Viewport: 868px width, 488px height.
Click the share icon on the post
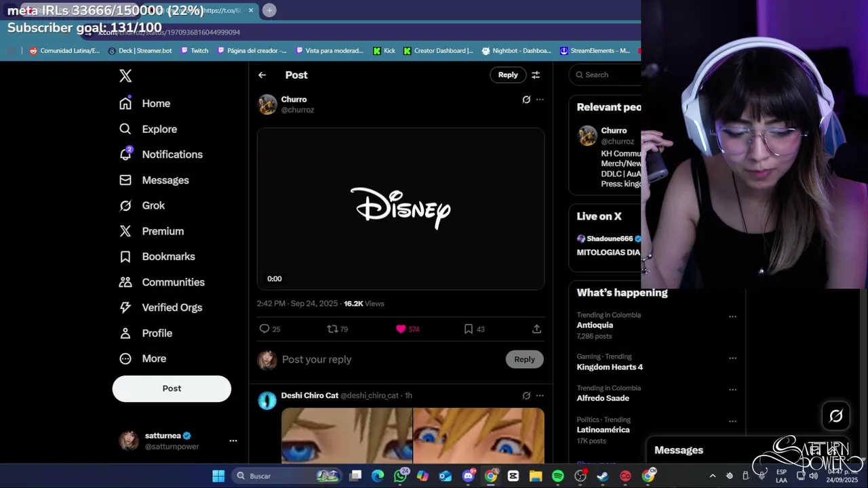coord(536,329)
